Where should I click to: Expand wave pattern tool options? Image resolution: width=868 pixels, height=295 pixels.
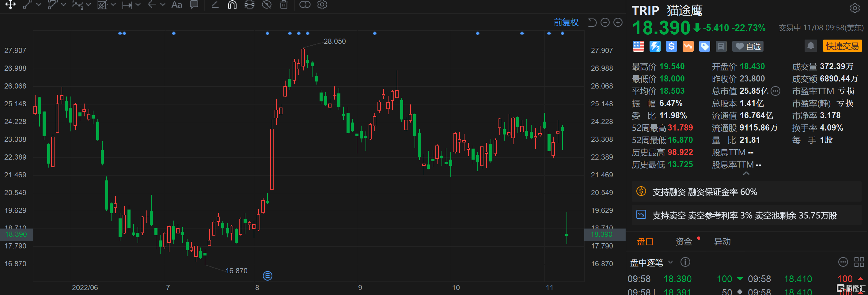pos(88,5)
